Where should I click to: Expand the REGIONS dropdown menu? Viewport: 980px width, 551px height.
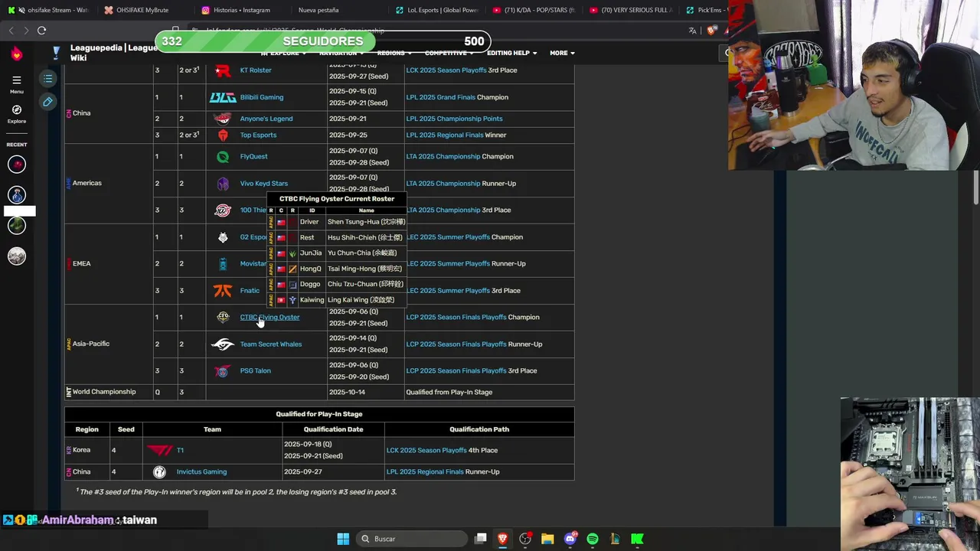pyautogui.click(x=394, y=53)
